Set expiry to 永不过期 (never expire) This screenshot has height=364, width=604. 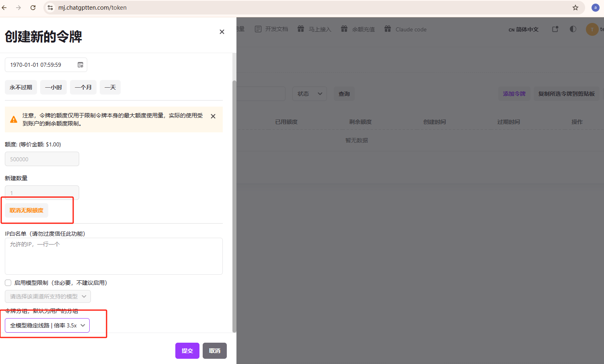pyautogui.click(x=21, y=87)
